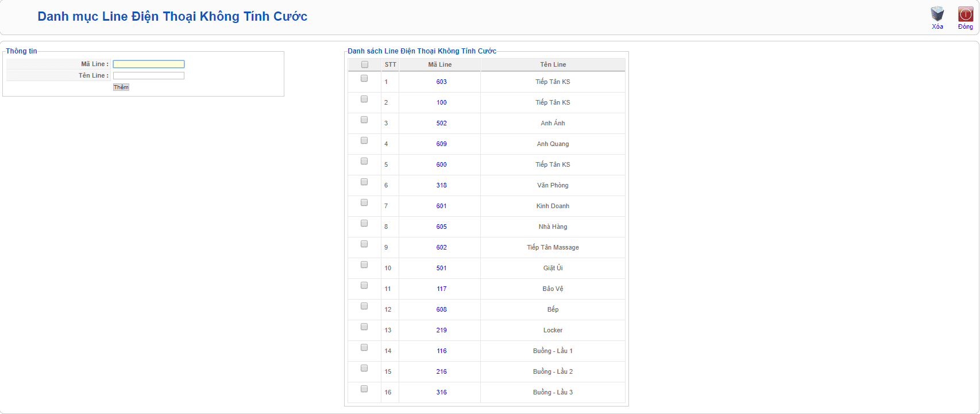Open line code 602 link
The width and height of the screenshot is (980, 414).
point(441,247)
